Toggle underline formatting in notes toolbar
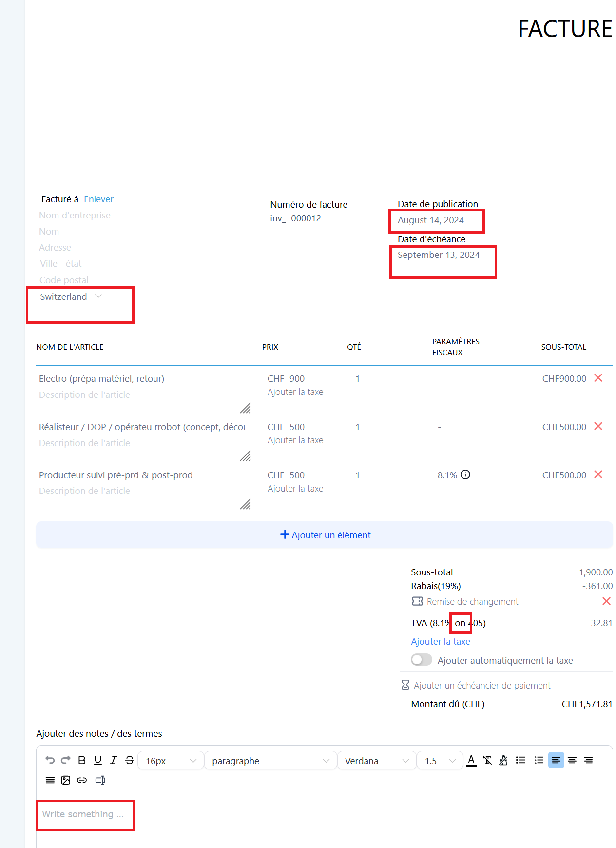The height and width of the screenshot is (848, 616). pyautogui.click(x=98, y=760)
